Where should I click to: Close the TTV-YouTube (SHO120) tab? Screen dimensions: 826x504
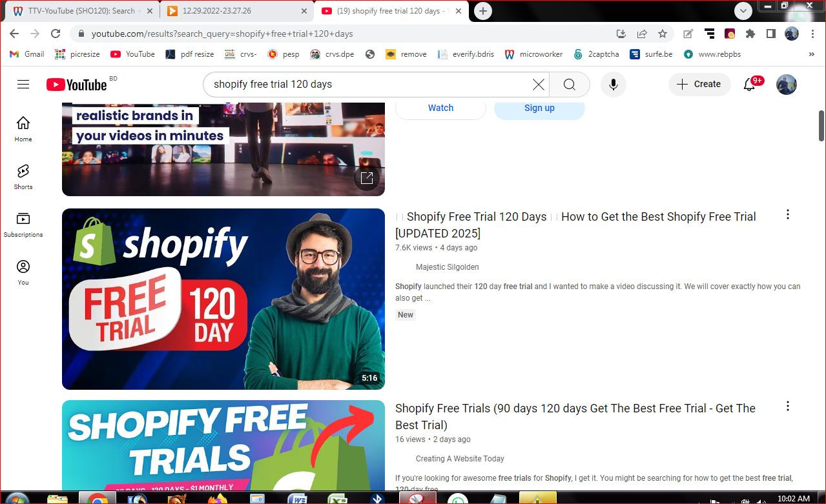pyautogui.click(x=149, y=11)
